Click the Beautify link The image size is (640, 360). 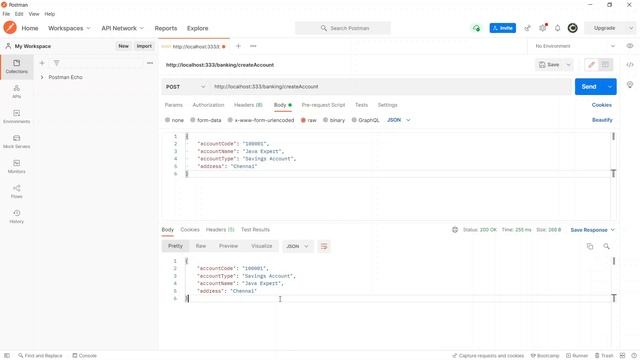click(602, 120)
